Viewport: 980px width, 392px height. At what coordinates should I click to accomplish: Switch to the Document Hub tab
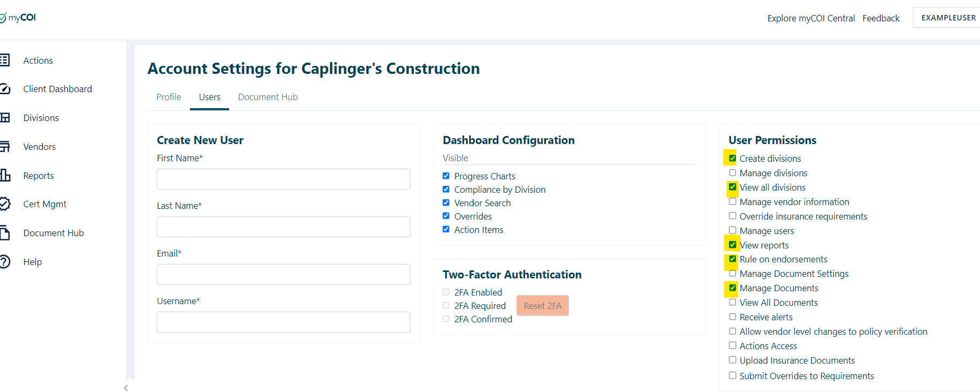268,97
